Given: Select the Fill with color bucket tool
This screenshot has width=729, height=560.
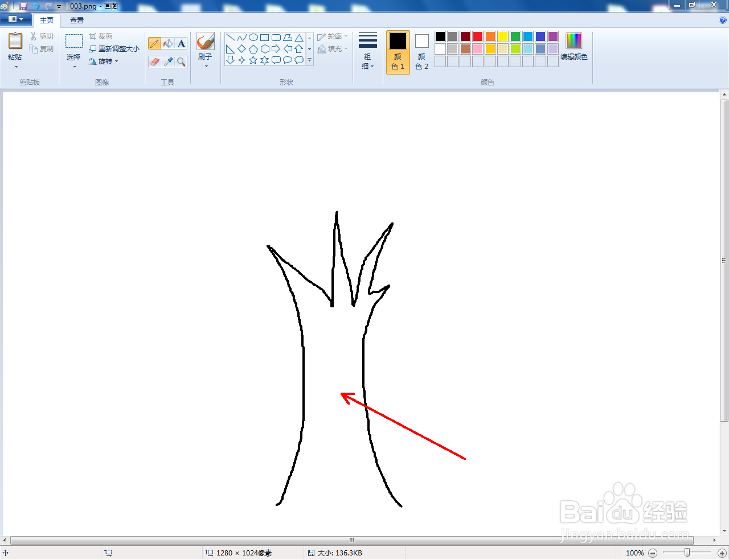Looking at the screenshot, I should (168, 44).
